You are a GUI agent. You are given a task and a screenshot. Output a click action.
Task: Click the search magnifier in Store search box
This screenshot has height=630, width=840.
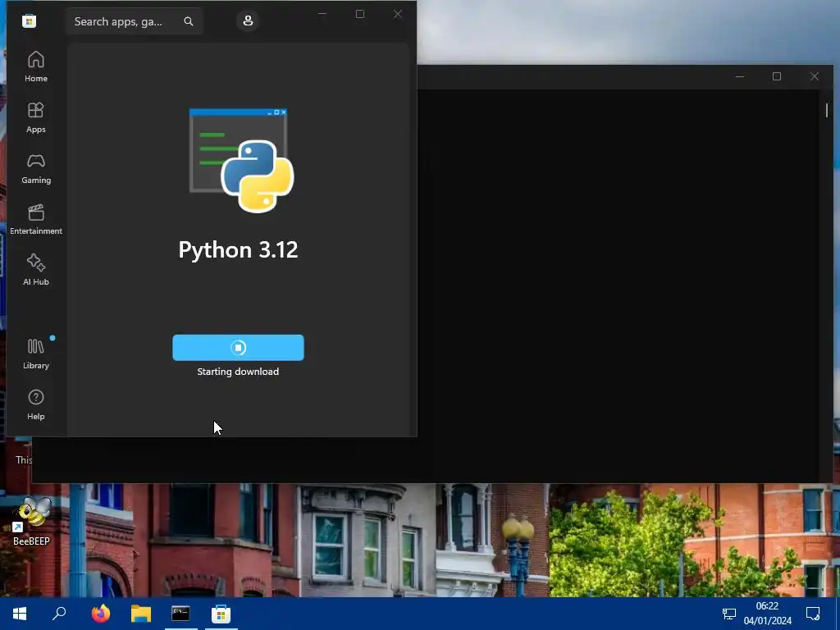click(189, 21)
